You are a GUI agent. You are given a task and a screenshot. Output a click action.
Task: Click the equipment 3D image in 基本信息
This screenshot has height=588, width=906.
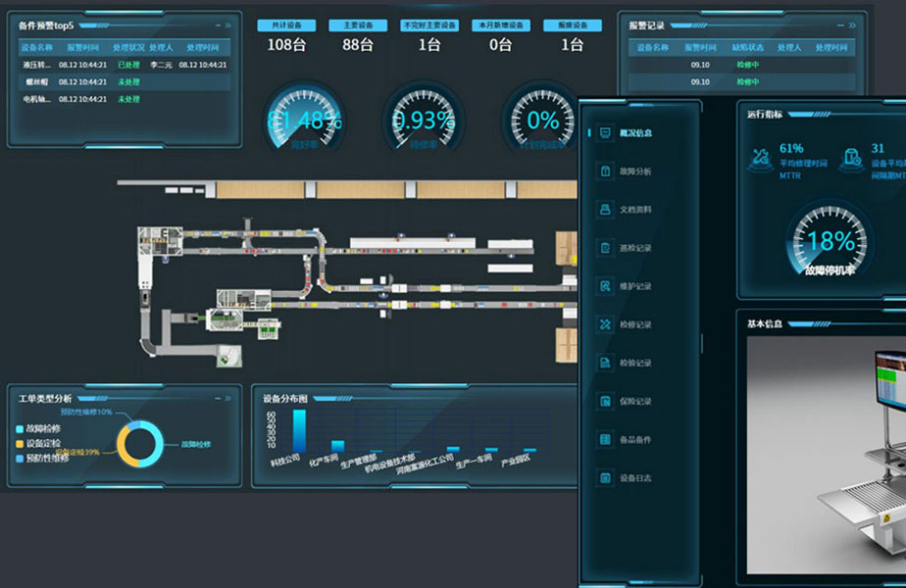tap(827, 455)
